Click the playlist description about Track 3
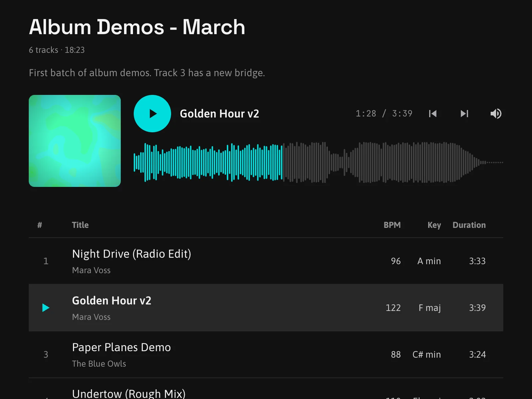 tap(147, 73)
